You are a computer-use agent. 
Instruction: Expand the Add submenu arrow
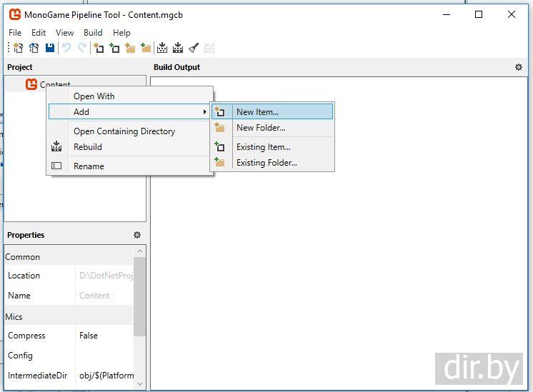click(x=204, y=112)
